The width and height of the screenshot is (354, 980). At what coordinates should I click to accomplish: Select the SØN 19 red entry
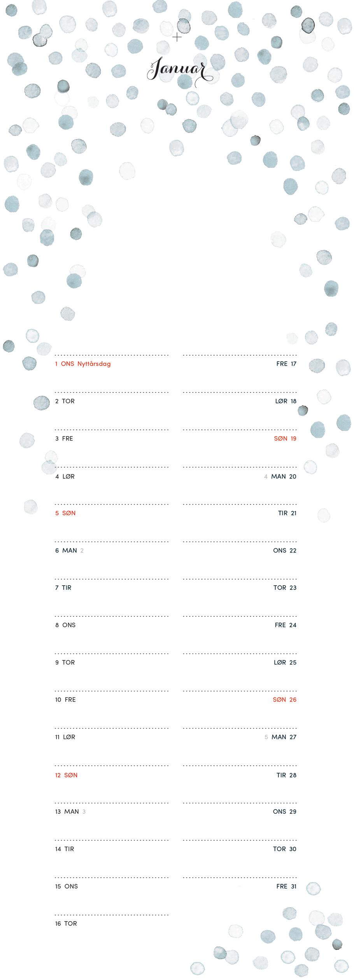click(x=285, y=438)
